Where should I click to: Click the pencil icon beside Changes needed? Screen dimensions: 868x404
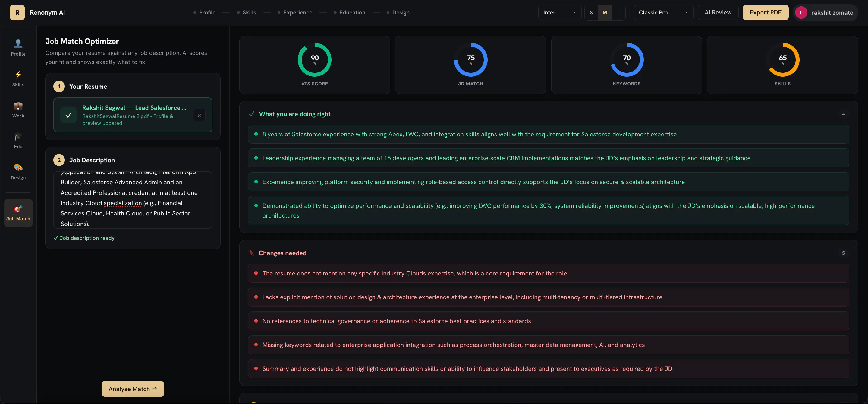click(251, 253)
